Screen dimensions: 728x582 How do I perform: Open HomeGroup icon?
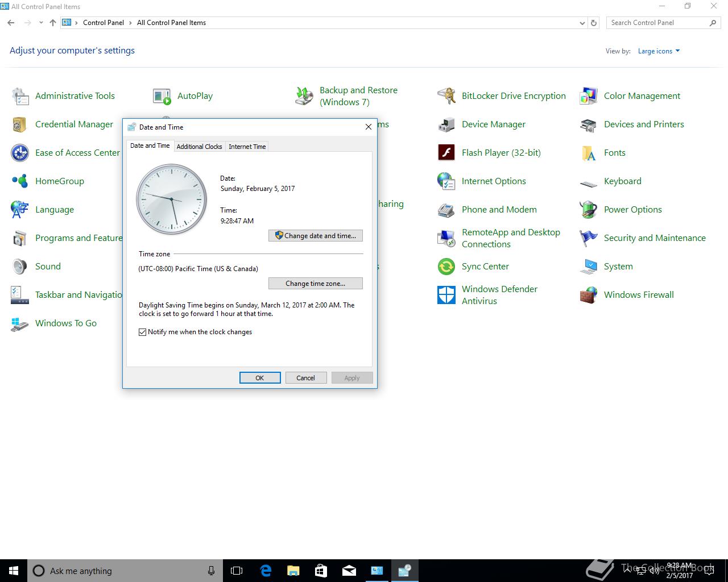[x=20, y=181]
